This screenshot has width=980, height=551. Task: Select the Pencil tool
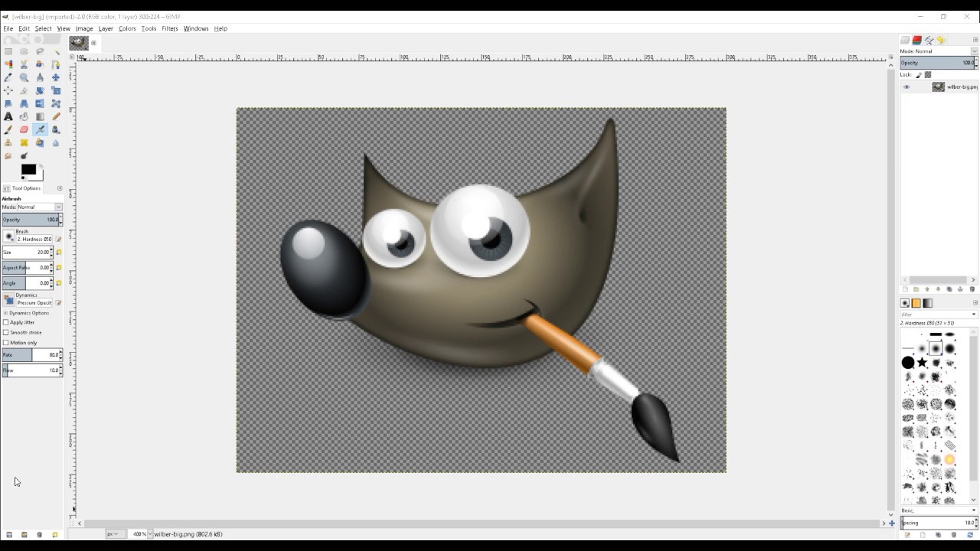[x=56, y=116]
